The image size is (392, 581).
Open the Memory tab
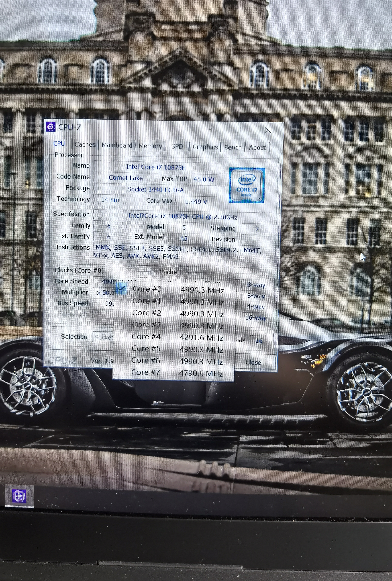150,146
